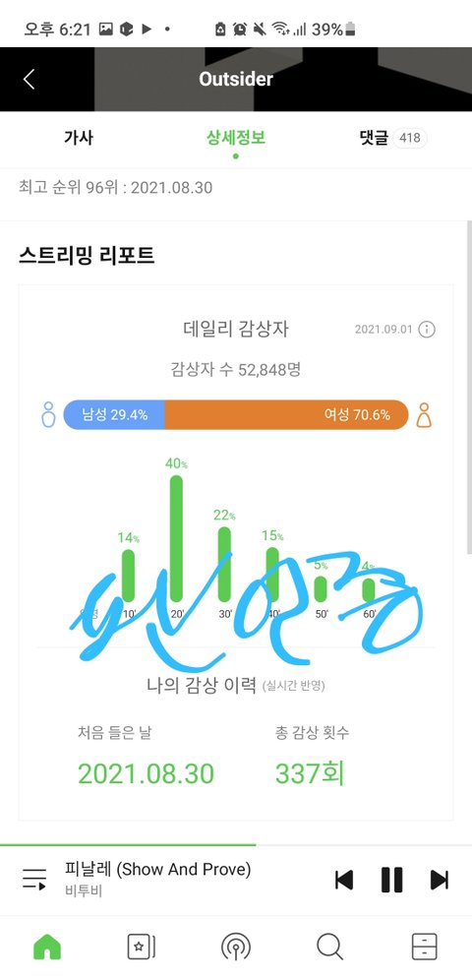Select the 상세정보 details tab
472x980 pixels.
point(236,138)
